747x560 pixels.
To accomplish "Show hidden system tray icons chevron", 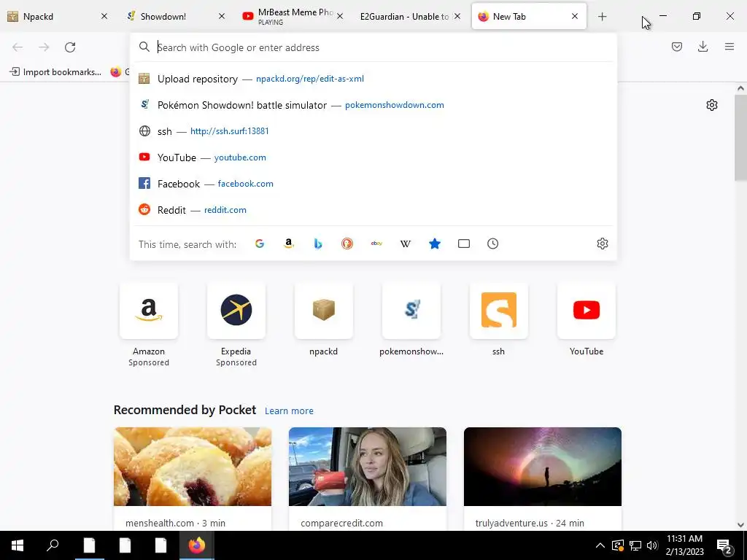I will tap(600, 545).
